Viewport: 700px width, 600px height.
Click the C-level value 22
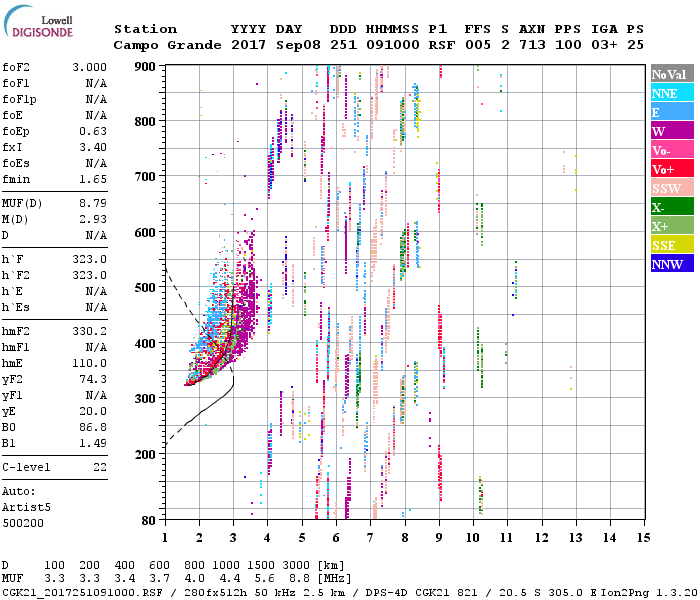100,467
